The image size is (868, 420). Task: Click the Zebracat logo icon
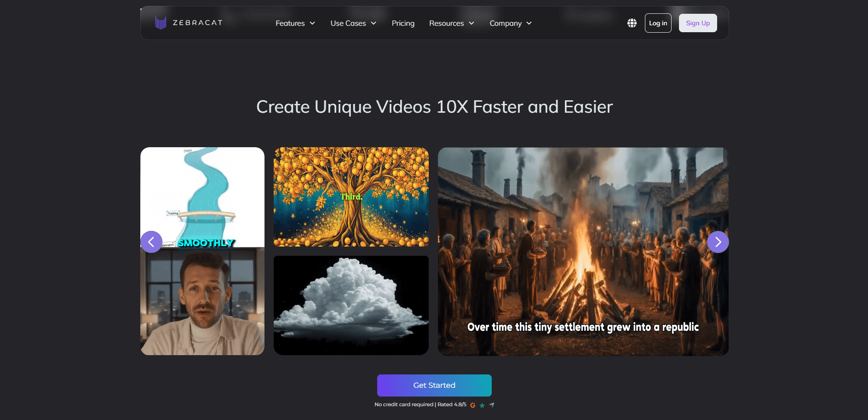click(x=161, y=23)
